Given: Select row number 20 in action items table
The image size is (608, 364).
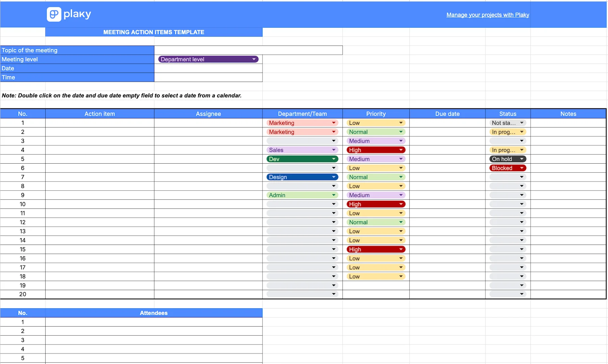Looking at the screenshot, I should pos(23,294).
